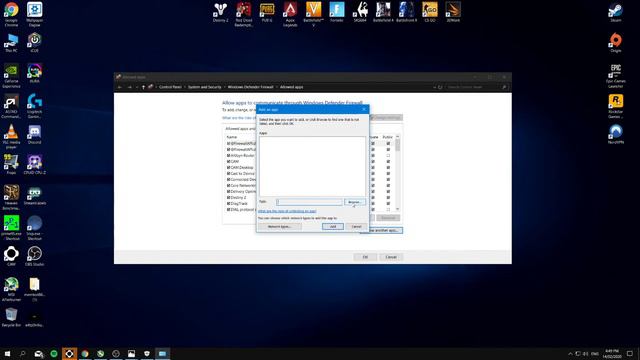The image size is (640, 360).
Task: Select Logitech Gaming Software desktop icon
Action: coord(35,106)
